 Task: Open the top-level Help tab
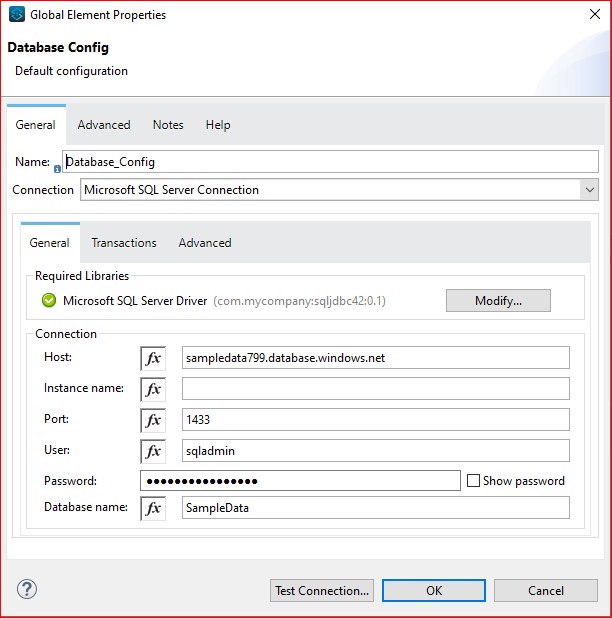[x=218, y=125]
